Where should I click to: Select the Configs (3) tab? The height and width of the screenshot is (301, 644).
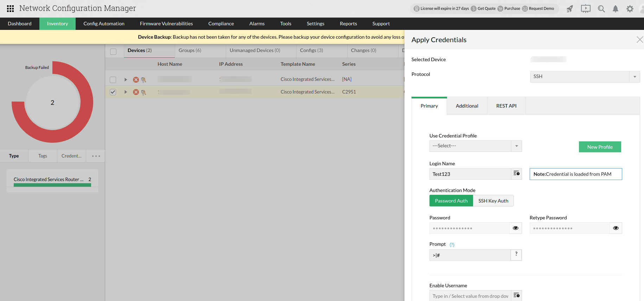tap(321, 51)
